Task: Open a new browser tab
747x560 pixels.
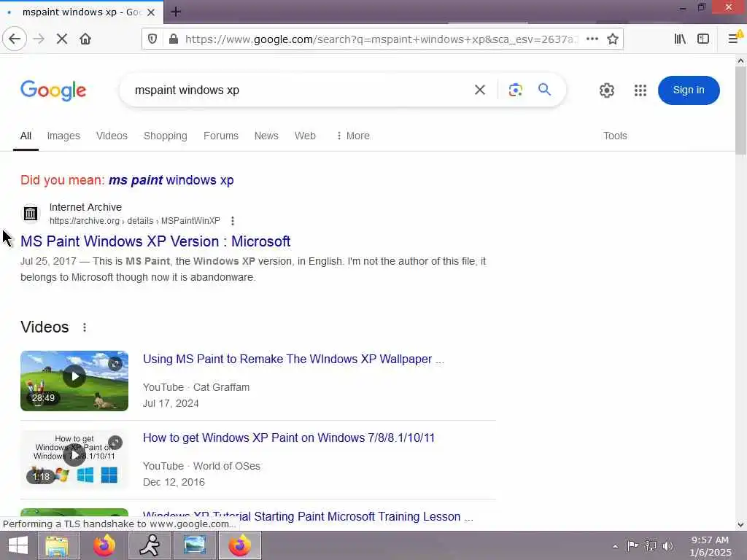Action: pos(176,12)
